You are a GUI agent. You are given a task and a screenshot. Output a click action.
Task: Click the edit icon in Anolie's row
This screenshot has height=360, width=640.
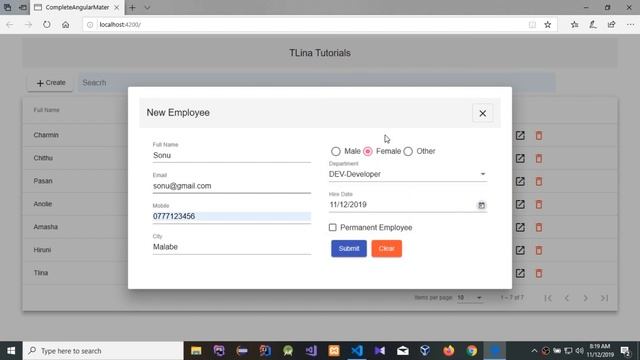point(520,204)
